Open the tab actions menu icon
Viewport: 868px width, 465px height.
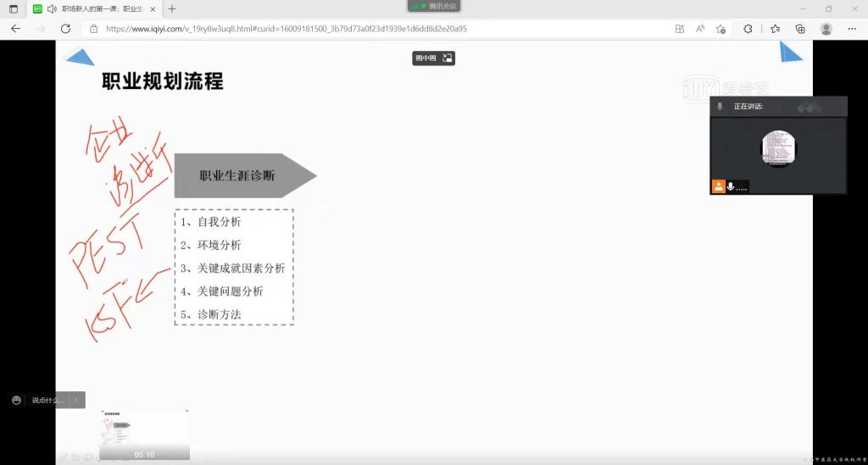pyautogui.click(x=13, y=8)
